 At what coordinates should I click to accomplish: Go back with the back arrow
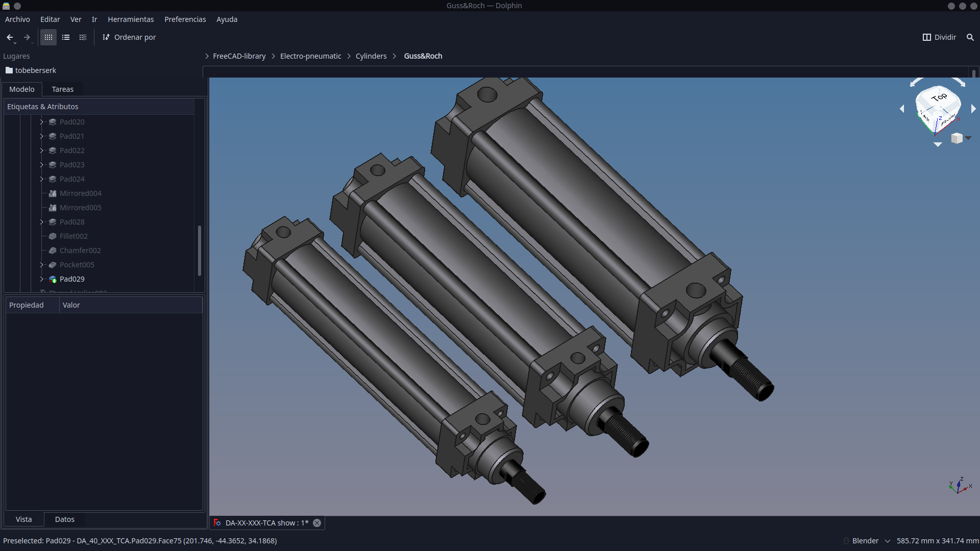pyautogui.click(x=10, y=37)
